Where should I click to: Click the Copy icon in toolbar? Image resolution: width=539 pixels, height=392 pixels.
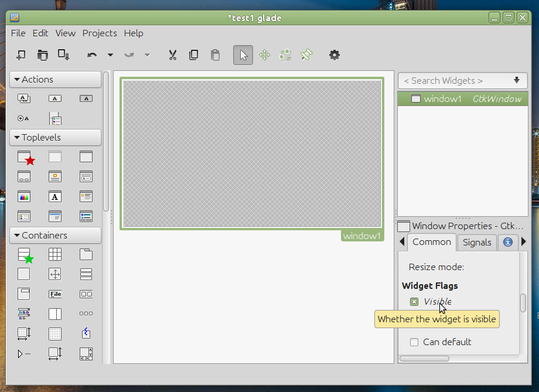(x=193, y=55)
